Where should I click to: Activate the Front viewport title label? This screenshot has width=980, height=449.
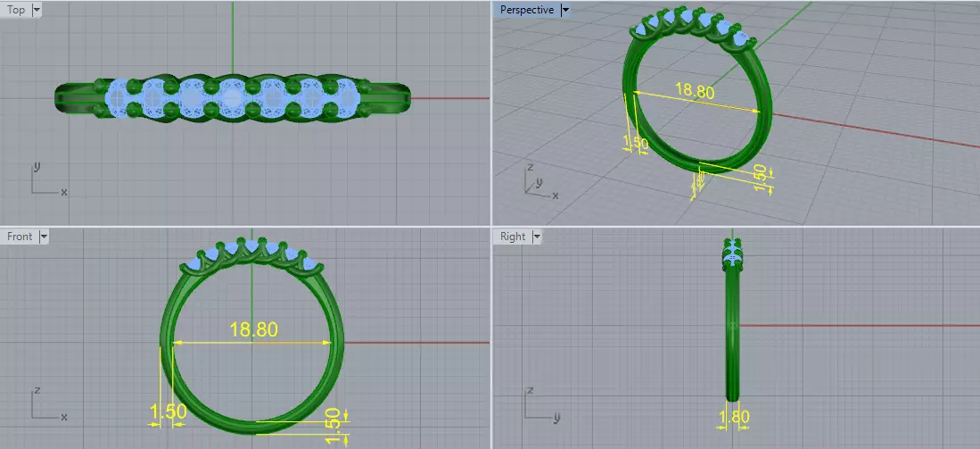click(x=20, y=237)
